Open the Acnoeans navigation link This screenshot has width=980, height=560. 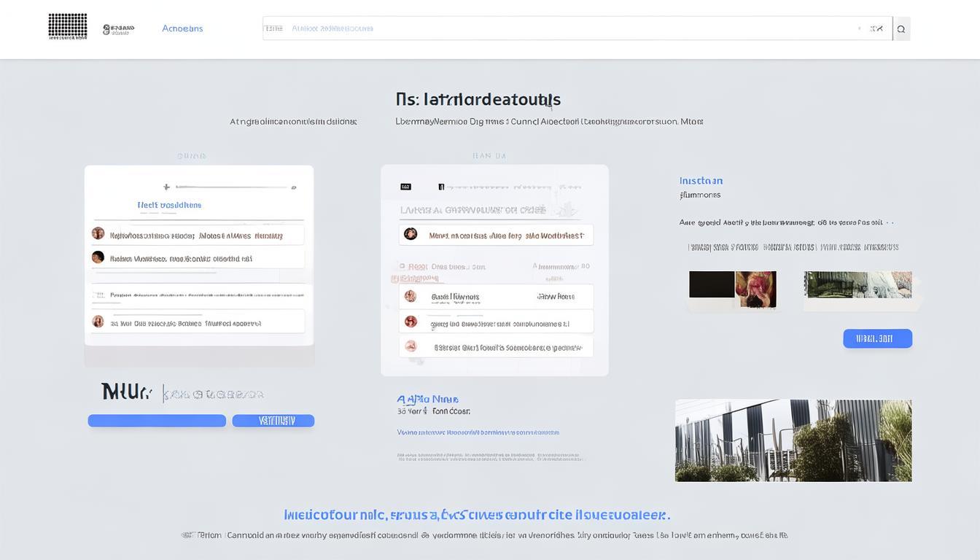tap(182, 28)
